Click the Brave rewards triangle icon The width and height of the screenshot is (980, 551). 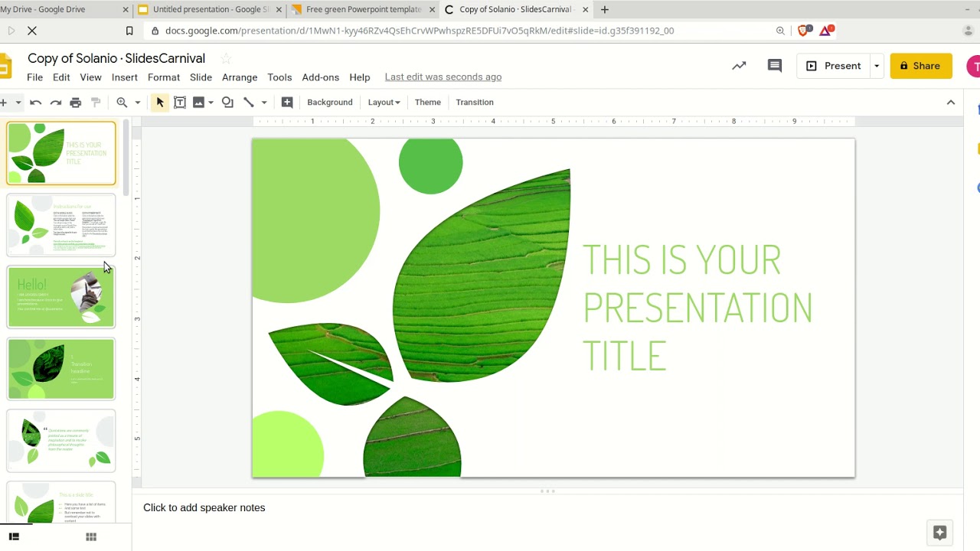(826, 31)
